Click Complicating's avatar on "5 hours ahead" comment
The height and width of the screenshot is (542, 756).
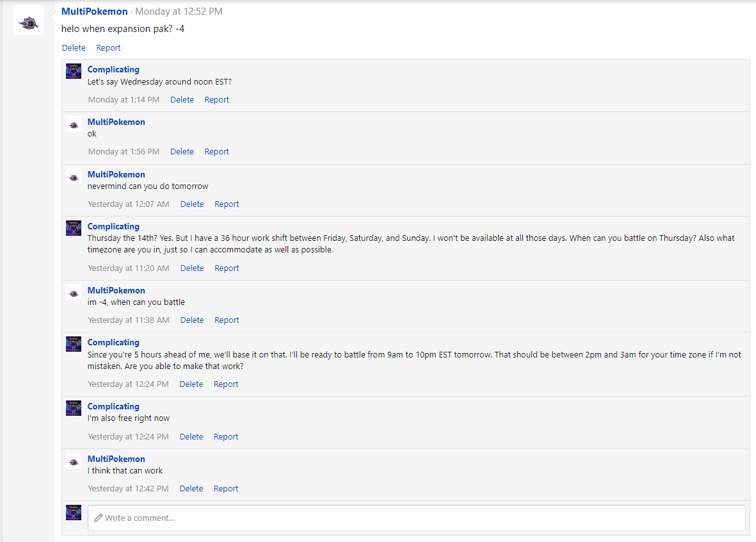74,344
